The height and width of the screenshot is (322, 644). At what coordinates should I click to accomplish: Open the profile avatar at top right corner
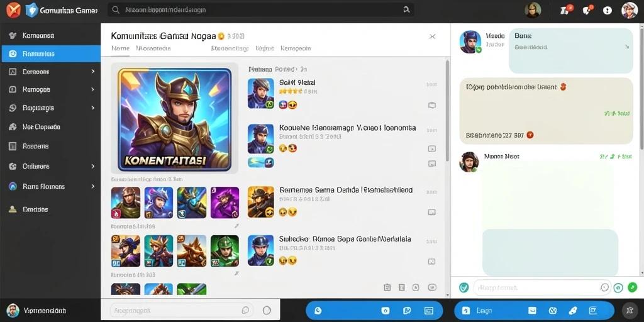pyautogui.click(x=629, y=10)
